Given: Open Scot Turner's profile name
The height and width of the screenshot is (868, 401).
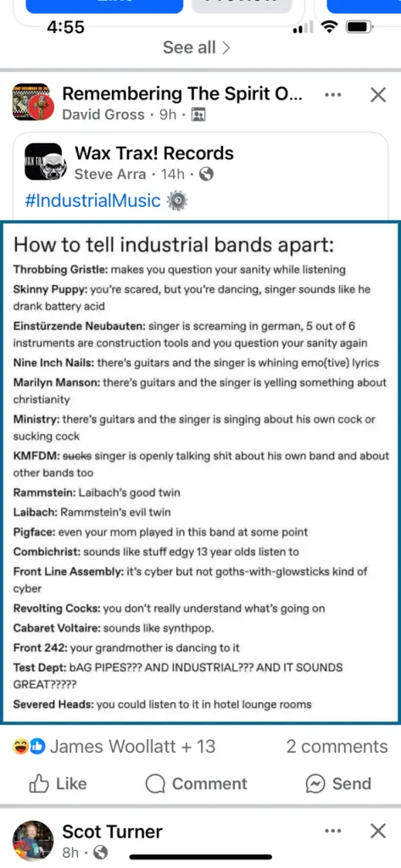Looking at the screenshot, I should pos(112,832).
